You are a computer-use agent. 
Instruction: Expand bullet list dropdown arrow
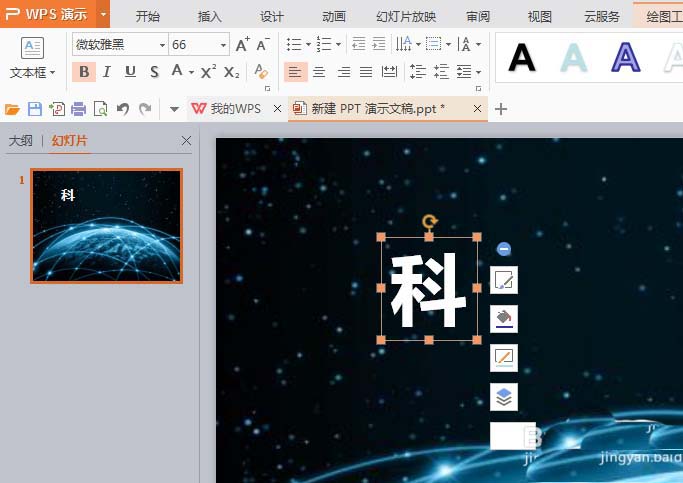pyautogui.click(x=308, y=44)
